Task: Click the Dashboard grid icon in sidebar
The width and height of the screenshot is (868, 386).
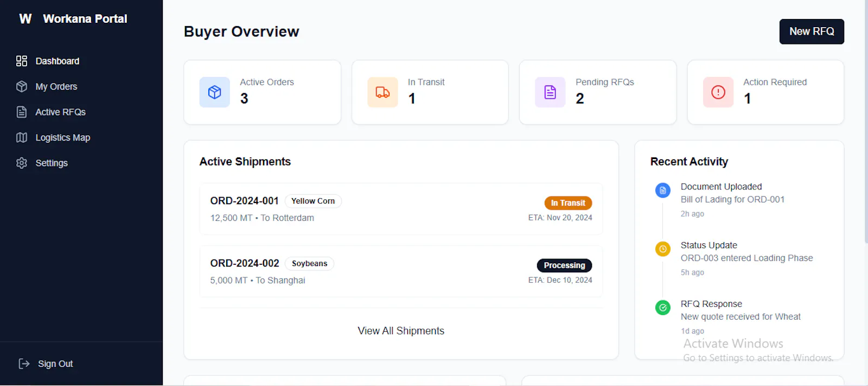Action: pyautogui.click(x=22, y=61)
